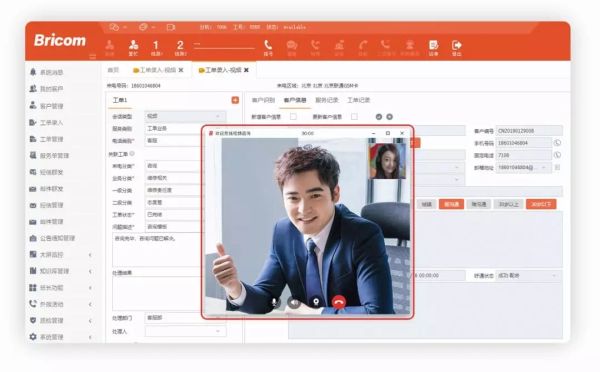
Task: Click the small caller video thumbnail
Action: click(387, 161)
